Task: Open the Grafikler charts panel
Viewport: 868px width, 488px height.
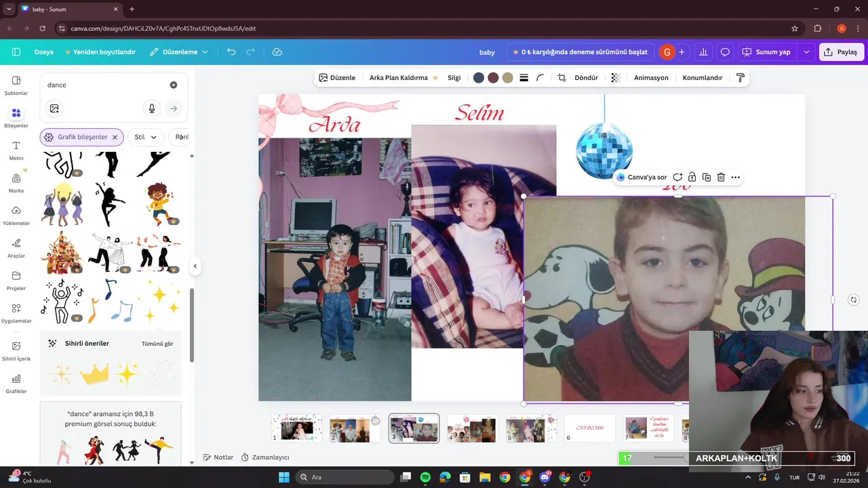Action: pos(16,383)
